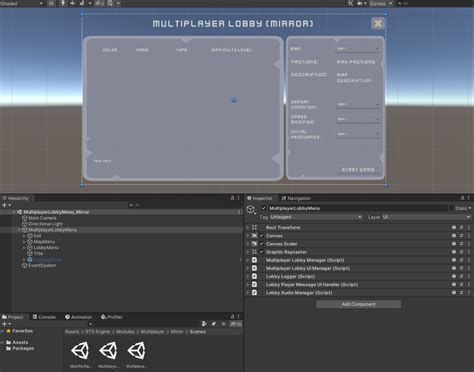Open the Tag dropdown showing Untagged
Image resolution: width=474 pixels, height=372 pixels.
click(x=316, y=217)
